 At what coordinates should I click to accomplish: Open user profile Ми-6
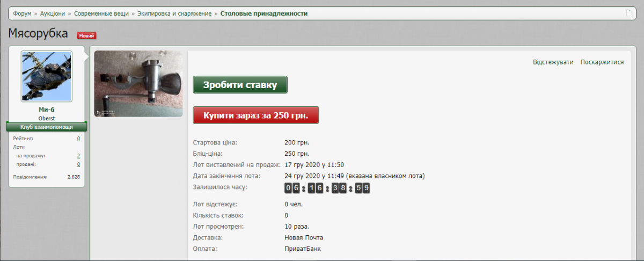click(x=47, y=110)
